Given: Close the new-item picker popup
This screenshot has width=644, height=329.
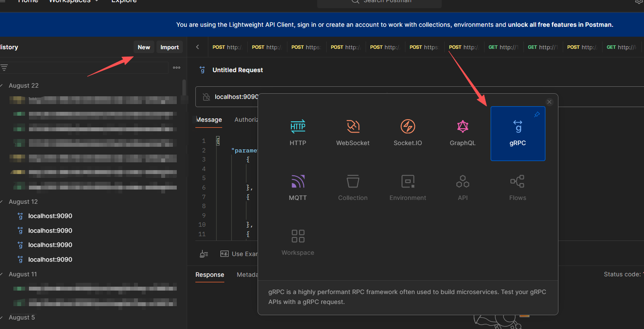Looking at the screenshot, I should tap(549, 102).
